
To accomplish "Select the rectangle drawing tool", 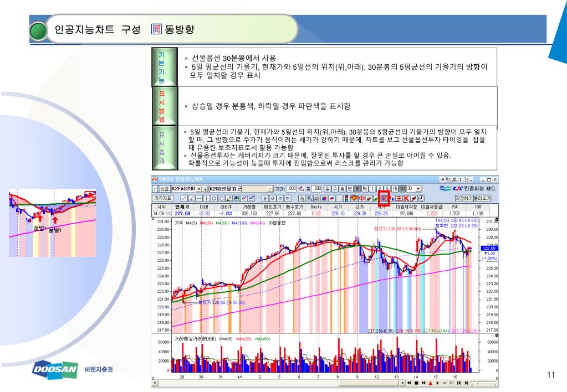I will (221, 198).
